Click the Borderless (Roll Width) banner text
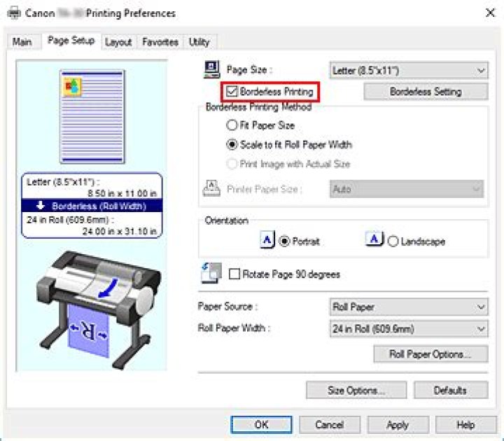 click(x=99, y=206)
